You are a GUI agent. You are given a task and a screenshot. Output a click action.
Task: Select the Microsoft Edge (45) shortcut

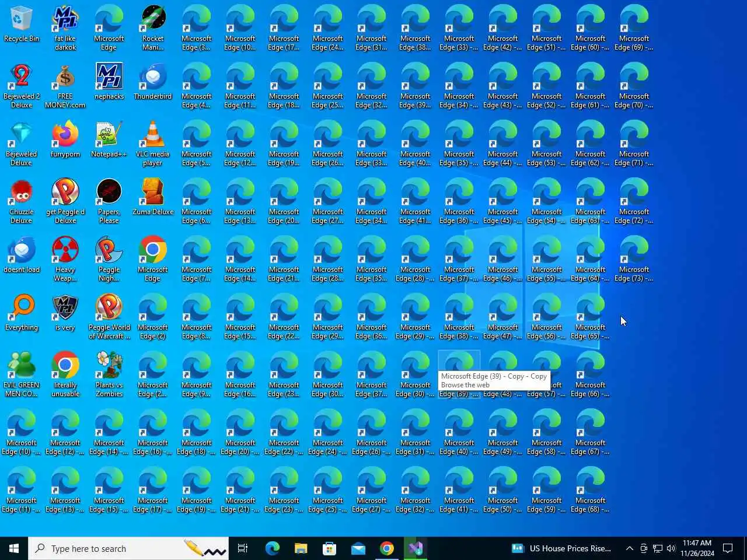(x=502, y=201)
